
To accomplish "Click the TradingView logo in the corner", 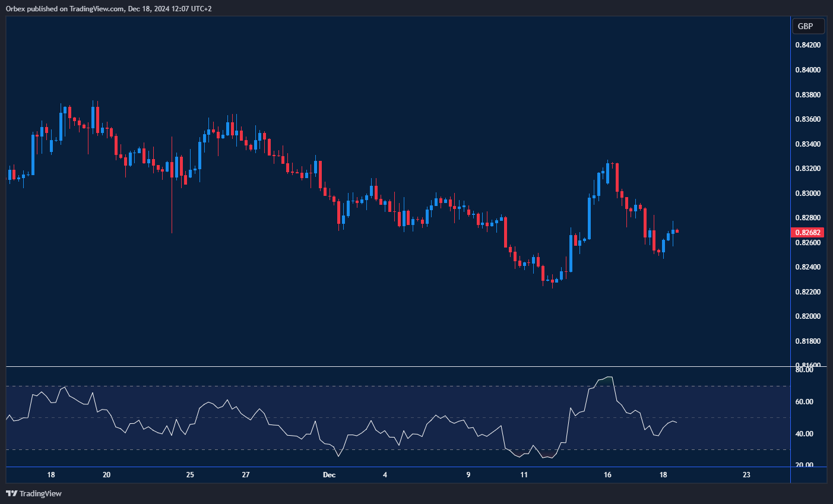I will pos(34,493).
